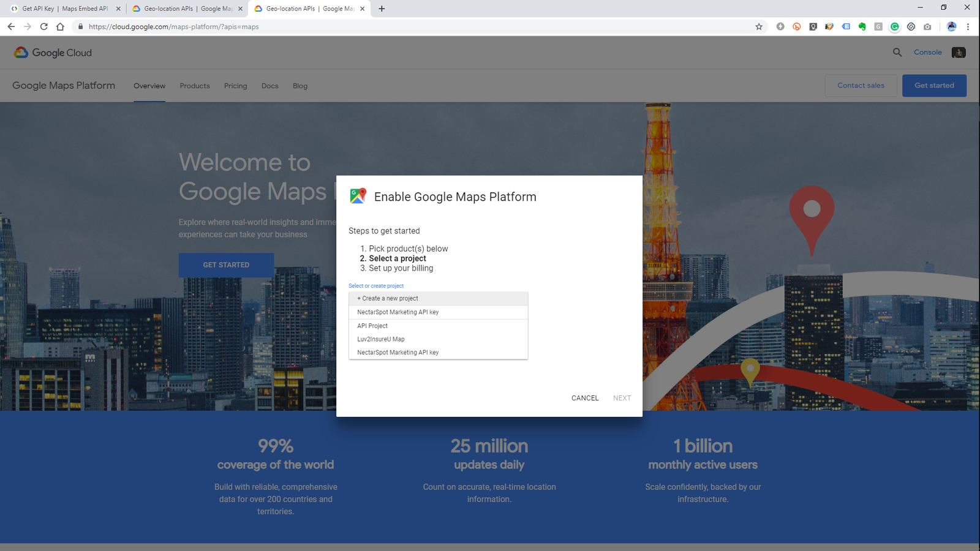Click the camera screenshot extension icon
This screenshot has height=551, width=980.
tap(927, 27)
